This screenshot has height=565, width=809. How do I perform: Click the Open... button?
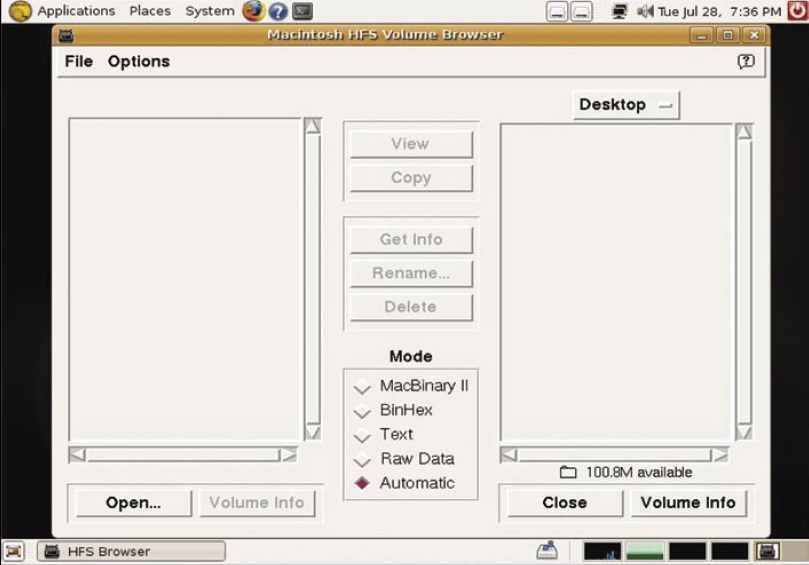pyautogui.click(x=133, y=503)
